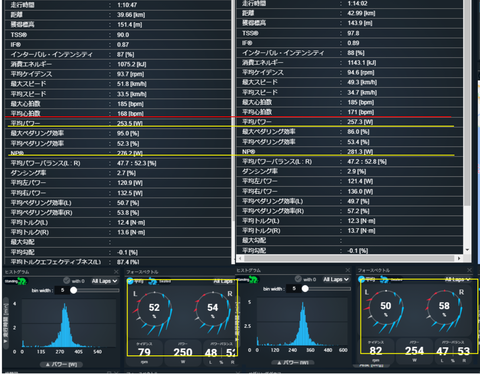This screenshot has height=375, width=480.
Task: Click the seated rider icon in left force vector panel
Action: pos(153,281)
